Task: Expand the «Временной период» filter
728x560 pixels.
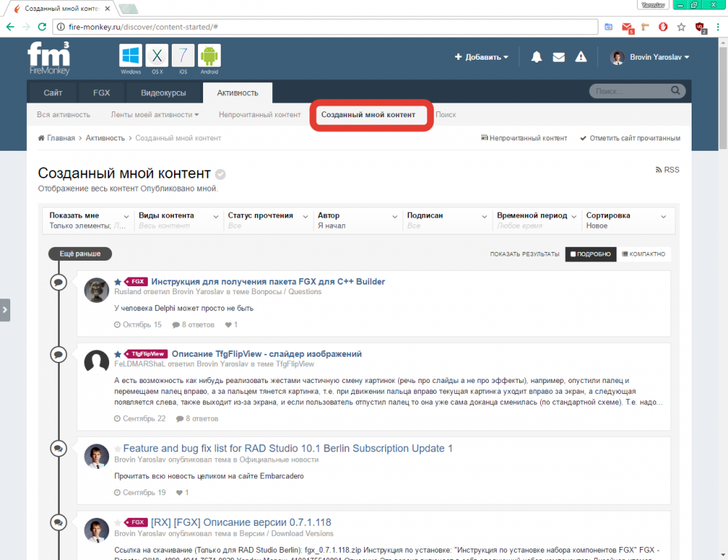Action: (537, 221)
